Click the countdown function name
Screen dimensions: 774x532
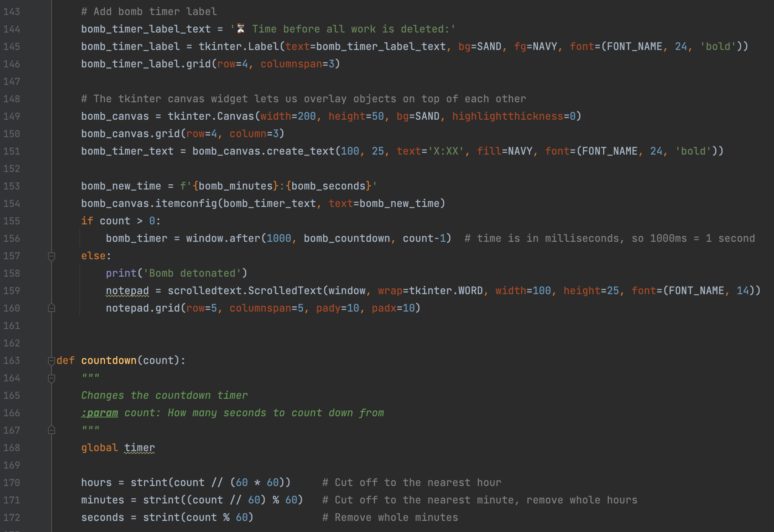point(109,360)
